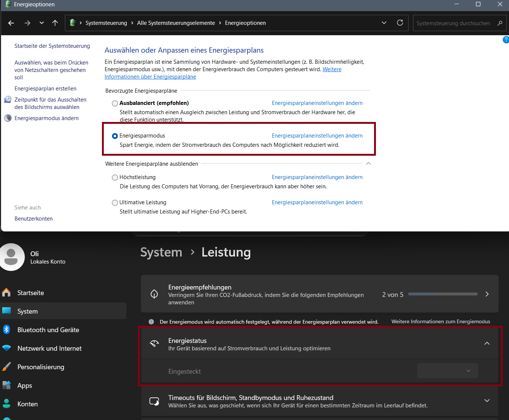Go forward with the right arrow button

[27, 23]
